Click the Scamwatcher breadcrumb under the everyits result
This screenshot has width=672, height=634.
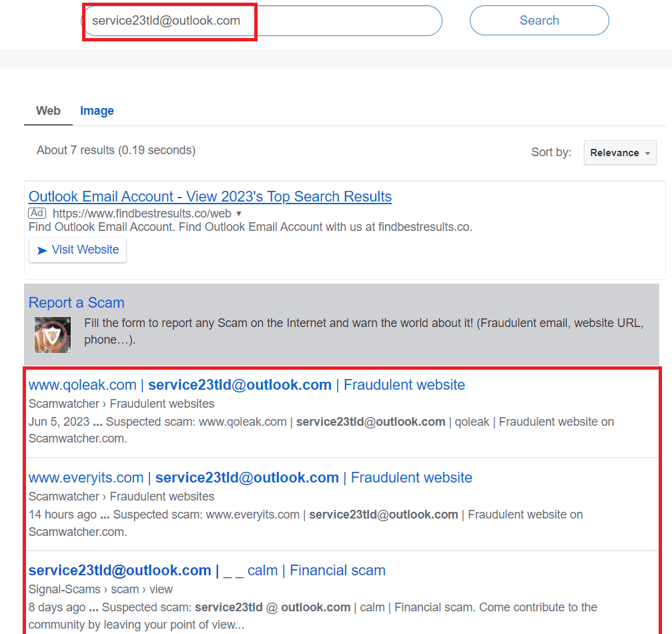[x=121, y=497]
